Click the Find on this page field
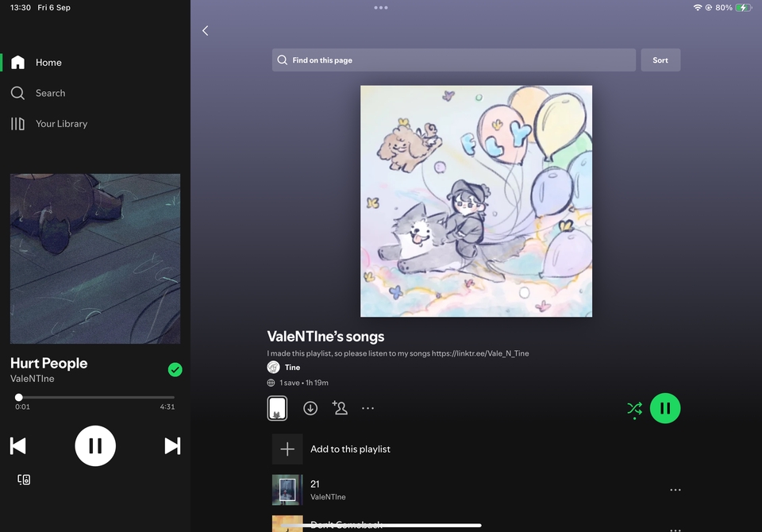The height and width of the screenshot is (532, 762). [x=453, y=60]
